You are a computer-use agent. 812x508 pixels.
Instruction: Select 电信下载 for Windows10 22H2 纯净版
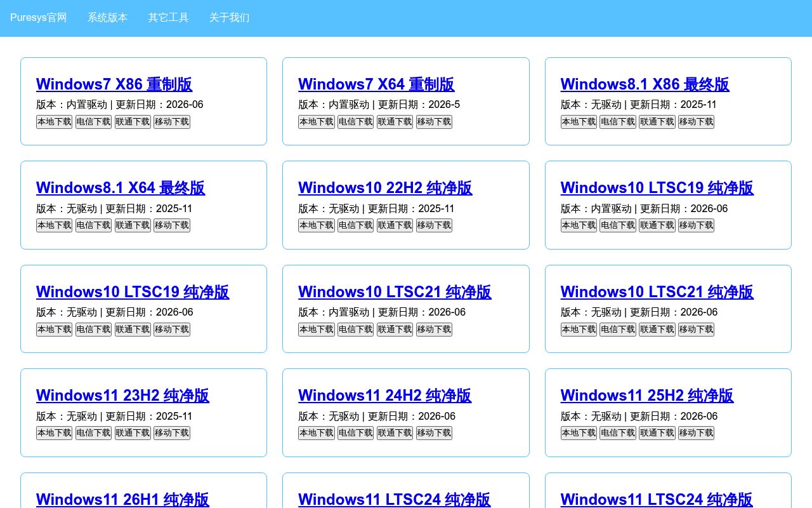point(356,225)
